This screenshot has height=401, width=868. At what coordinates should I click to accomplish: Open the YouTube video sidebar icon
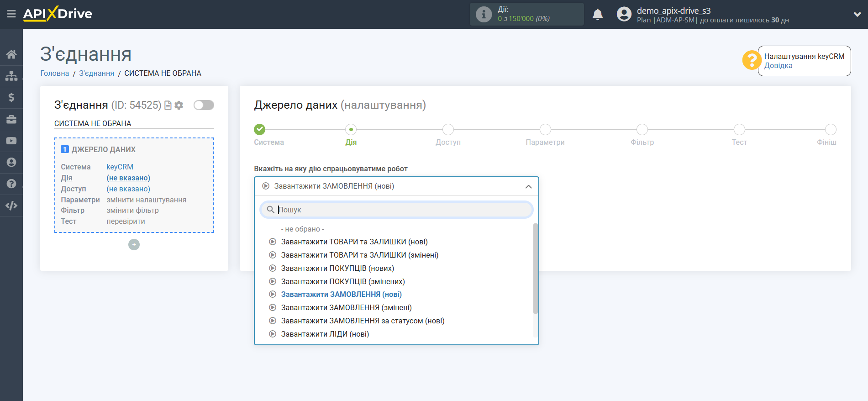pos(11,141)
